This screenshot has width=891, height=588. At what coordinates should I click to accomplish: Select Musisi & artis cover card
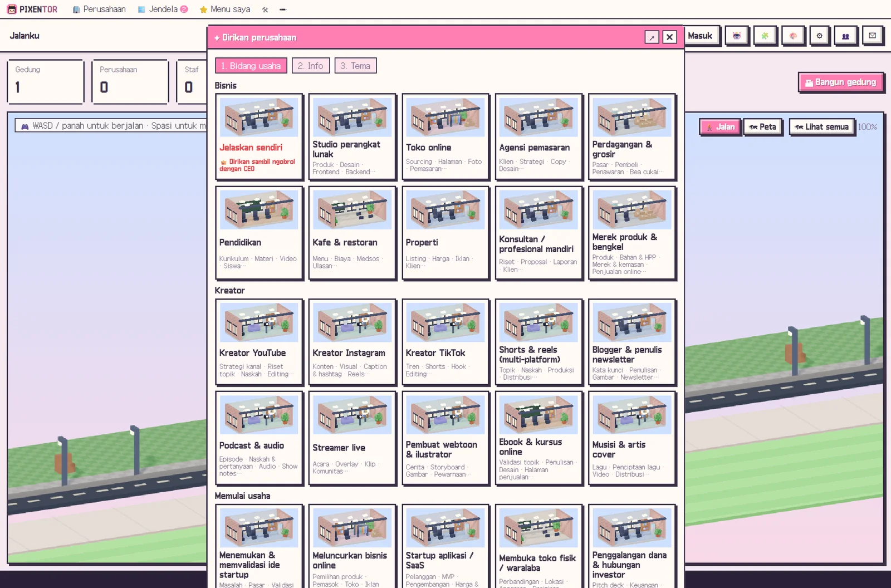click(x=632, y=438)
